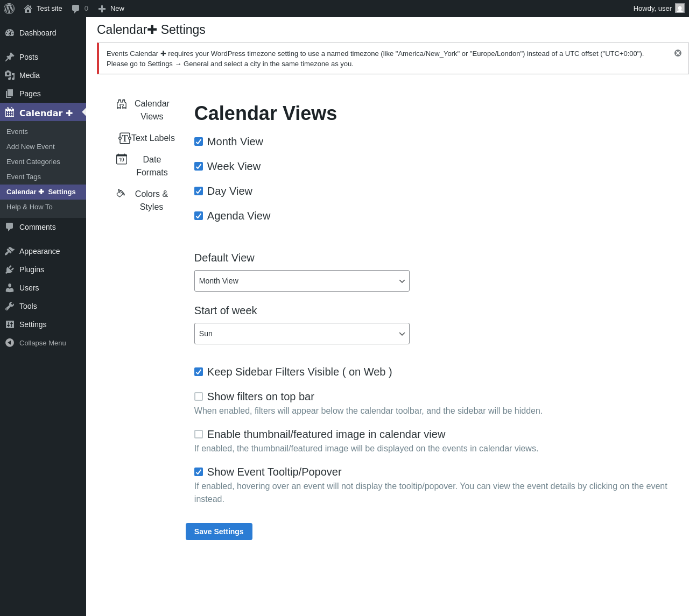689x616 pixels.
Task: Click the Users person icon
Action: pyautogui.click(x=10, y=288)
